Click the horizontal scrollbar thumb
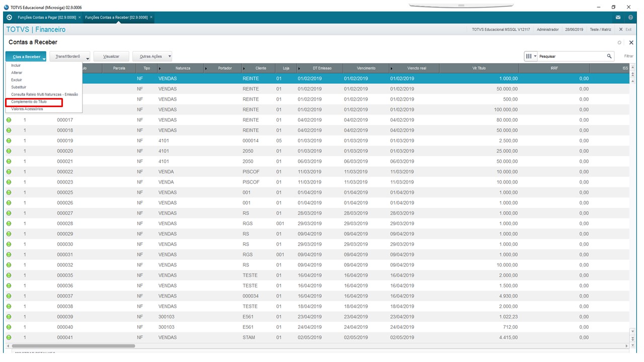The width and height of the screenshot is (644, 362). pyautogui.click(x=73, y=346)
